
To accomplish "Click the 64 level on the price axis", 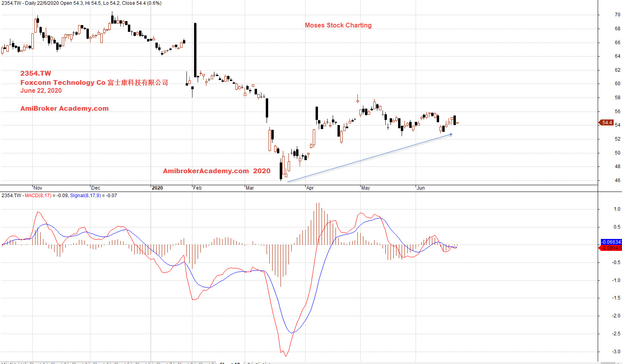I will (617, 56).
